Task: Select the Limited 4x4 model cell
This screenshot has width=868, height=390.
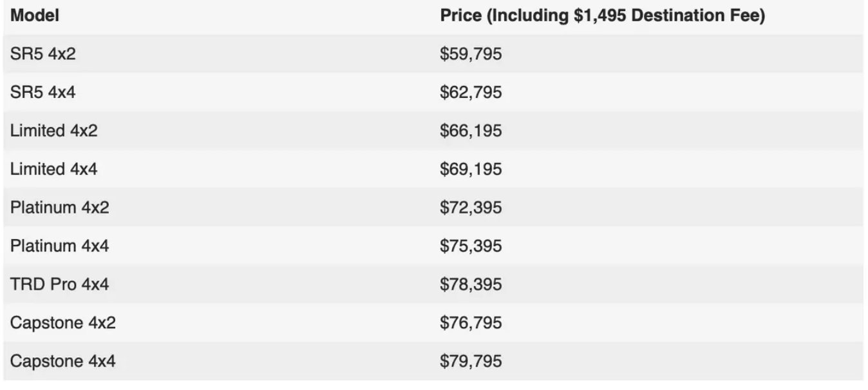Action: point(54,169)
